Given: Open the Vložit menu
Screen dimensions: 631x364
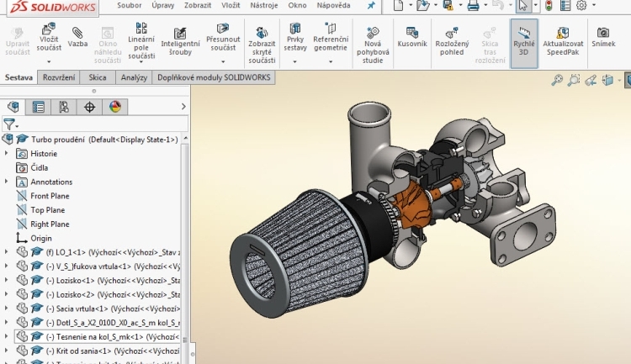Looking at the screenshot, I should tap(231, 6).
